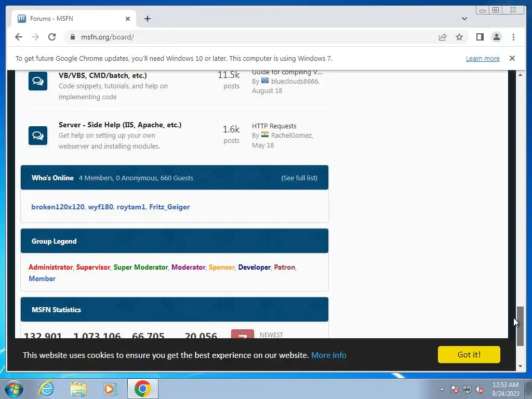Open Windows Explorer from the taskbar
Viewport: 532px width, 399px height.
point(78,389)
